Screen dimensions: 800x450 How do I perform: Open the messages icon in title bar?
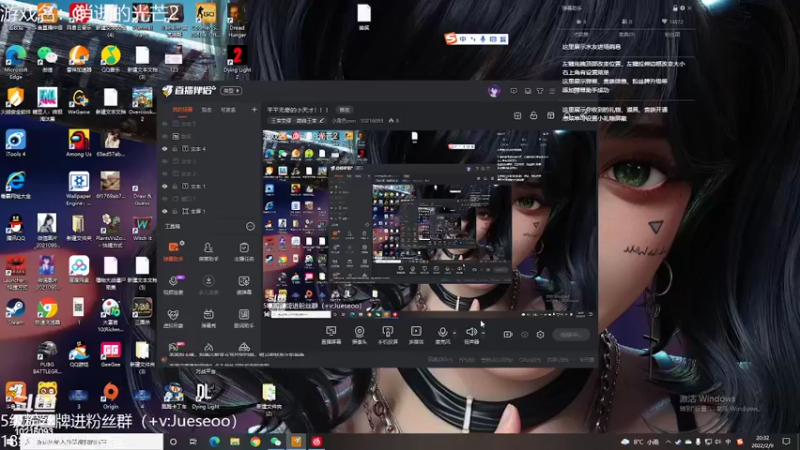tap(514, 91)
